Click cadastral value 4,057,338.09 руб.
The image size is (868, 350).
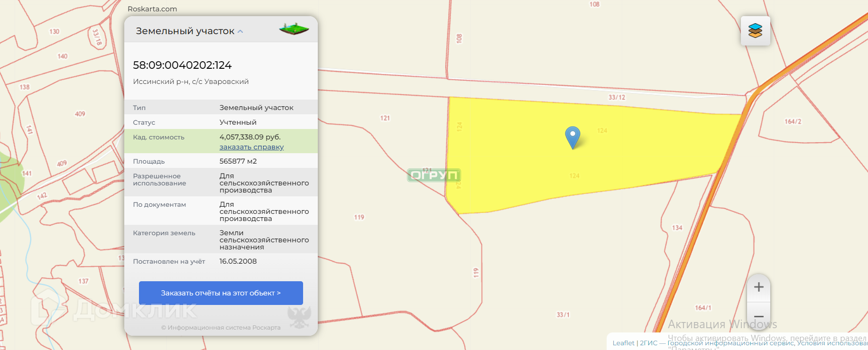pyautogui.click(x=250, y=137)
